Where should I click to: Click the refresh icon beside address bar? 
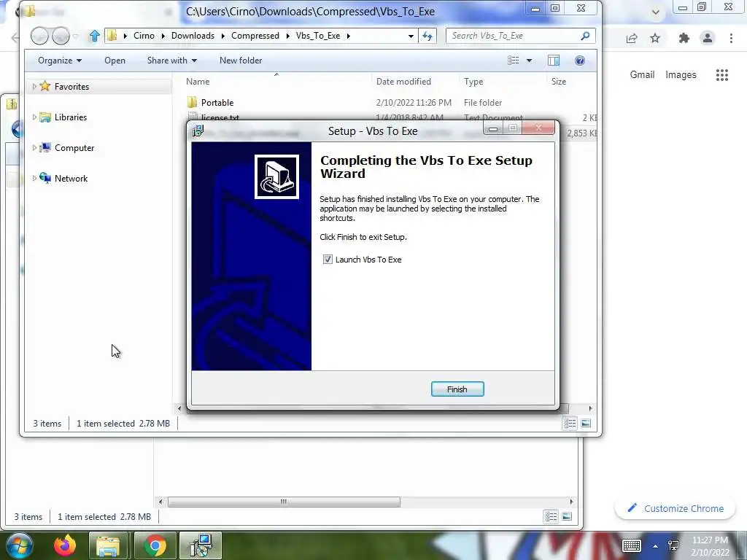click(x=427, y=36)
